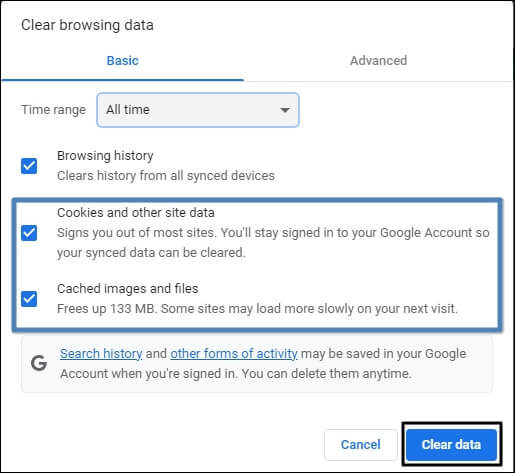The width and height of the screenshot is (515, 473).
Task: Click 'Frees up 133 MB' description text
Action: 257,309
